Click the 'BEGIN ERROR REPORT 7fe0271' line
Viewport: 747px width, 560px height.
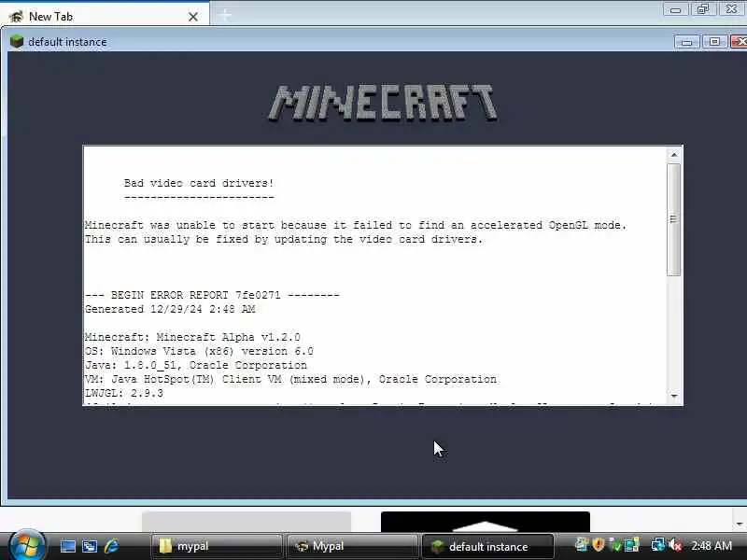(213, 295)
